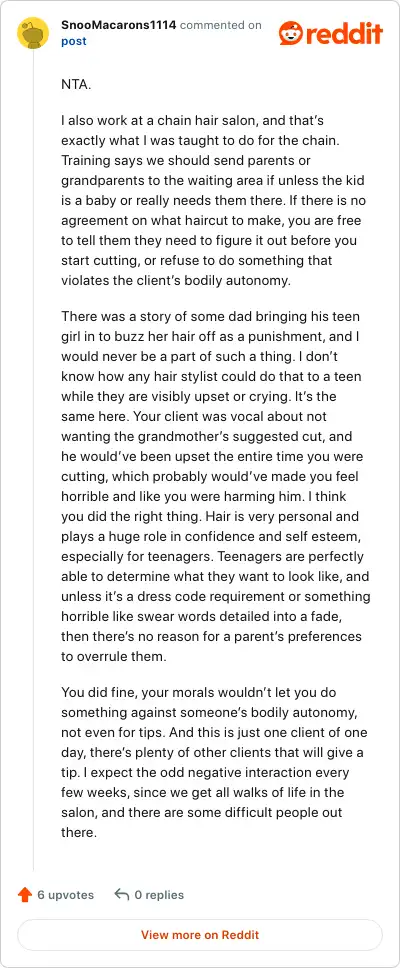The width and height of the screenshot is (400, 968).
Task: Select the "0 replies" label
Action: click(159, 895)
